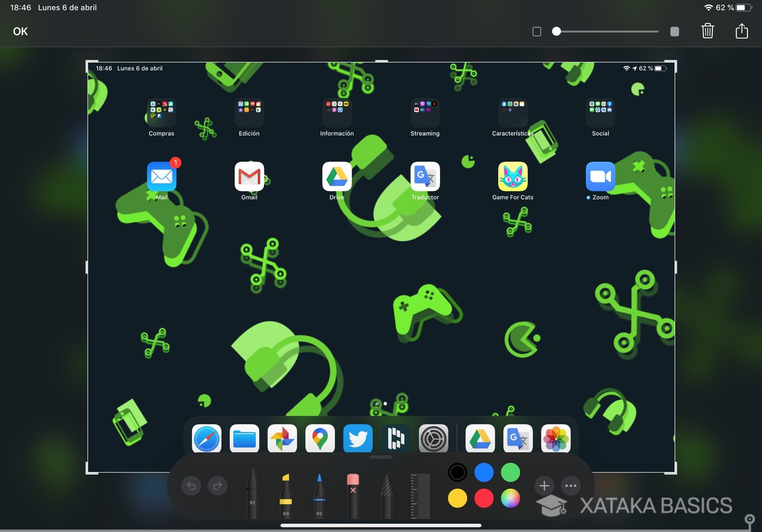Choose the black color swatch
The image size is (762, 532).
457,472
